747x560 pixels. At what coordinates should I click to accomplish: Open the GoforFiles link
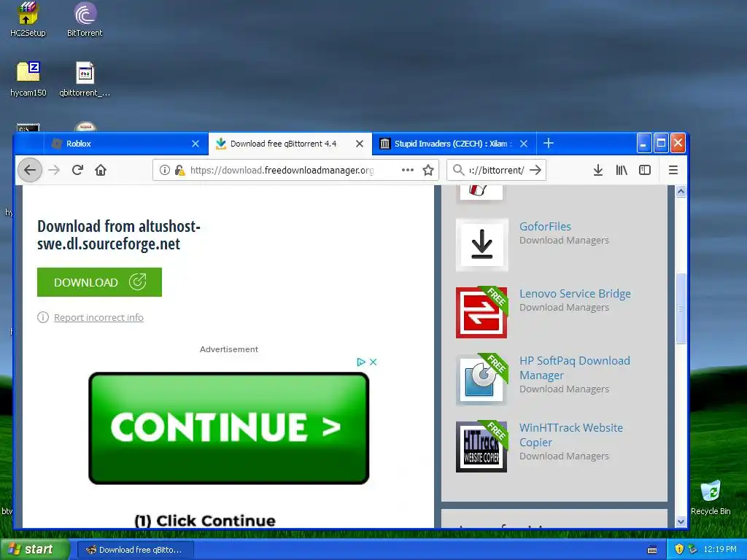[x=545, y=227]
